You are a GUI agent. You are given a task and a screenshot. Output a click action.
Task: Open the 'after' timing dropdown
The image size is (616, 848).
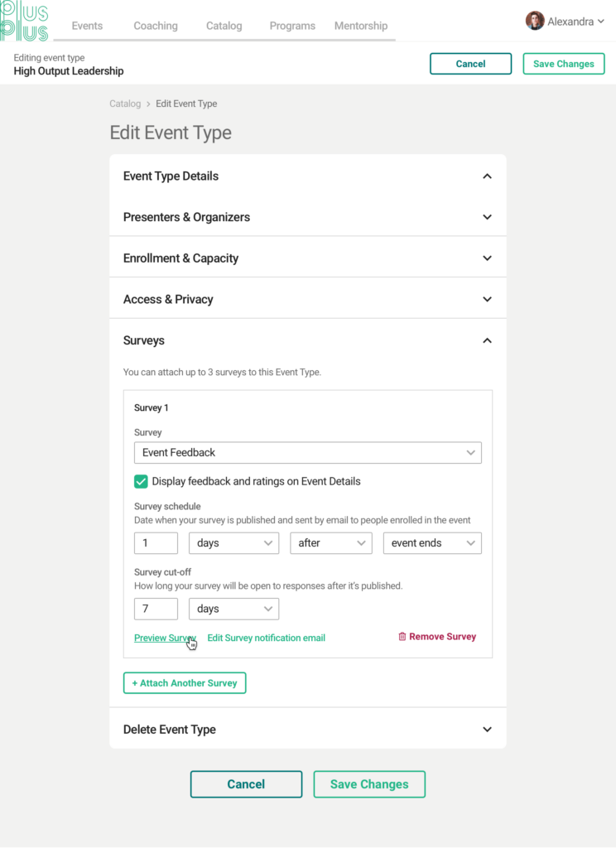click(x=331, y=543)
